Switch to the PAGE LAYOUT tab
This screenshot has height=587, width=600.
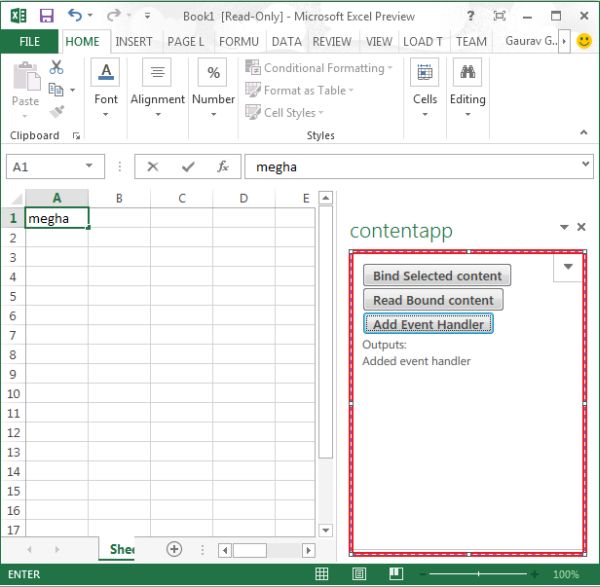point(186,41)
